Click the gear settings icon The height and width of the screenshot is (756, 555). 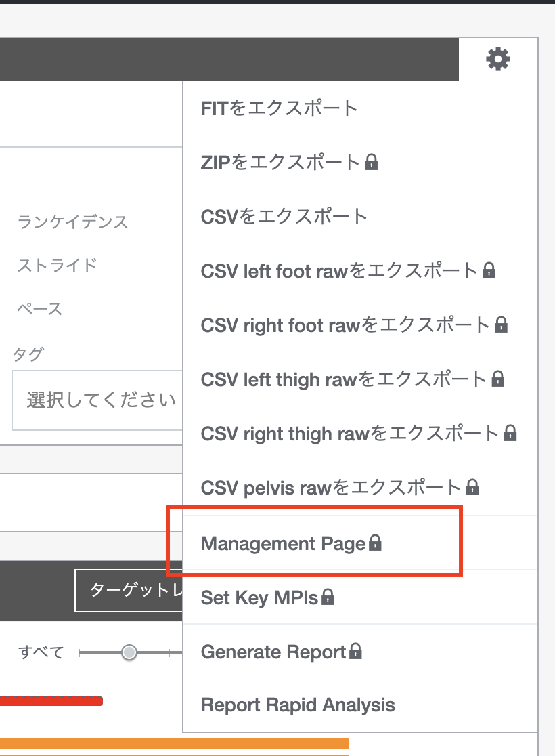[498, 60]
